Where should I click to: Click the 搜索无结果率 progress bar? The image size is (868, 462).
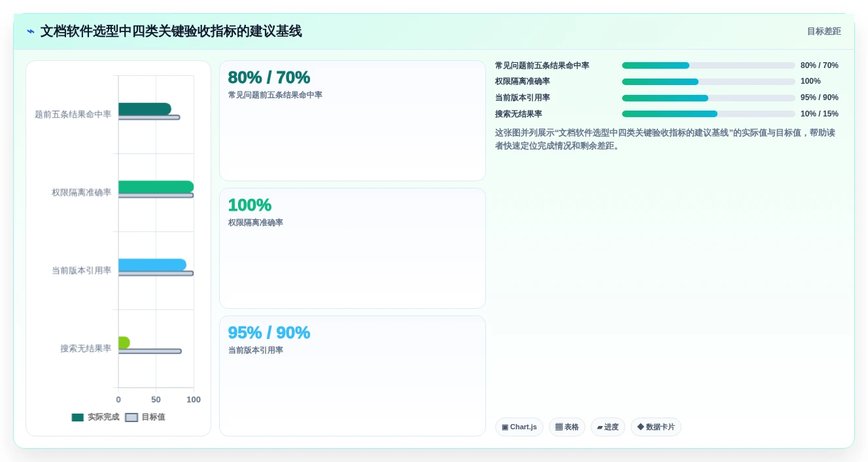[x=708, y=114]
